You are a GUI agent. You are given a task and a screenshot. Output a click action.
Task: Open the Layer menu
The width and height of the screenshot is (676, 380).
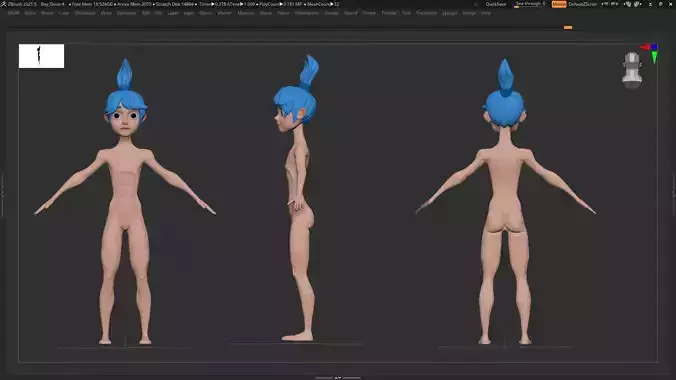pos(173,13)
